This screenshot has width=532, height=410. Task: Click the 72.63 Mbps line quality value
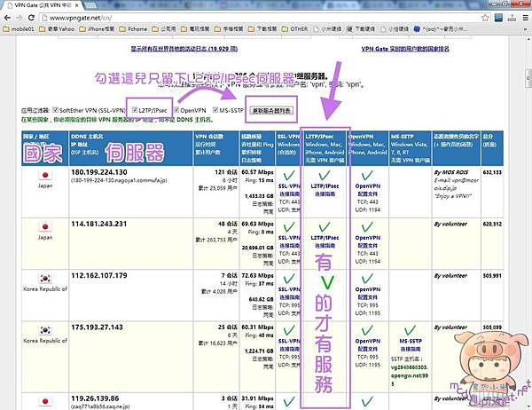tap(257, 275)
